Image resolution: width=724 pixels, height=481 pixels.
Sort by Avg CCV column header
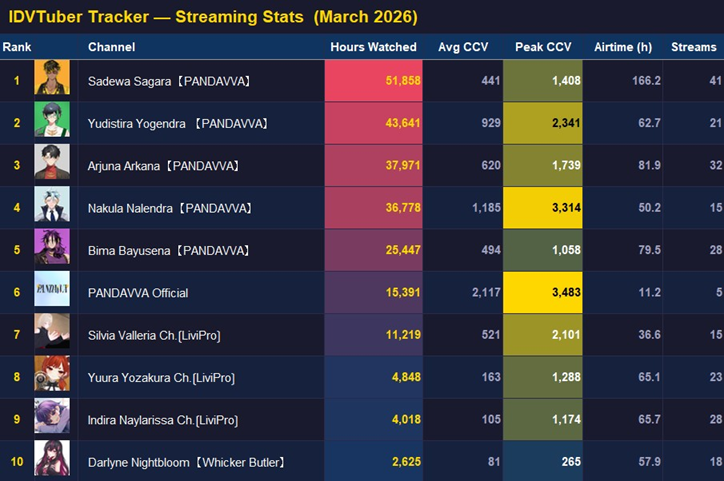(463, 47)
